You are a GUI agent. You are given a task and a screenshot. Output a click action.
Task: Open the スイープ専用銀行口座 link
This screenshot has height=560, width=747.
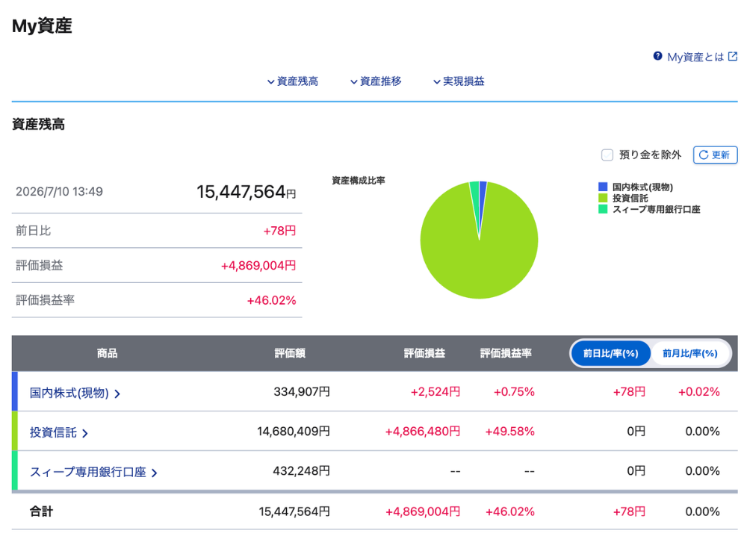[x=87, y=472]
